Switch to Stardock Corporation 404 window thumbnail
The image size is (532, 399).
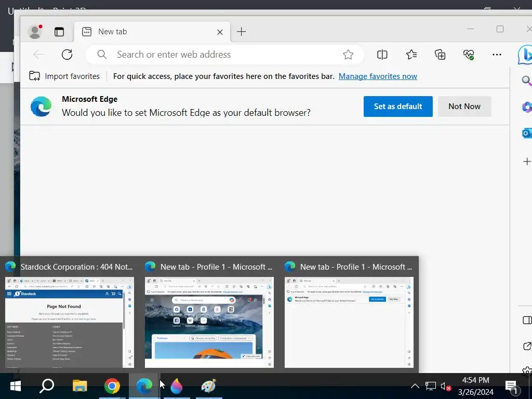pyautogui.click(x=70, y=322)
